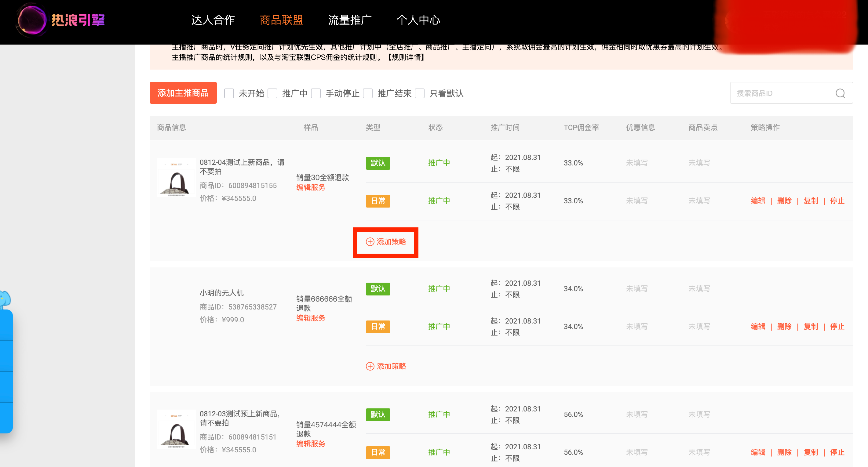The width and height of the screenshot is (868, 467).
Task: Check the 只看默认 filter checkbox
Action: point(420,93)
